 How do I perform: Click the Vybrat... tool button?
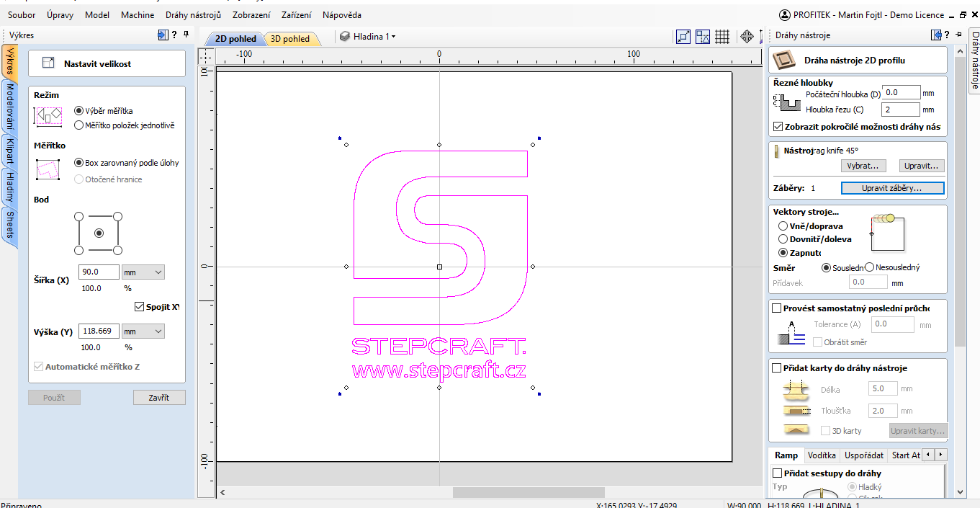[863, 166]
